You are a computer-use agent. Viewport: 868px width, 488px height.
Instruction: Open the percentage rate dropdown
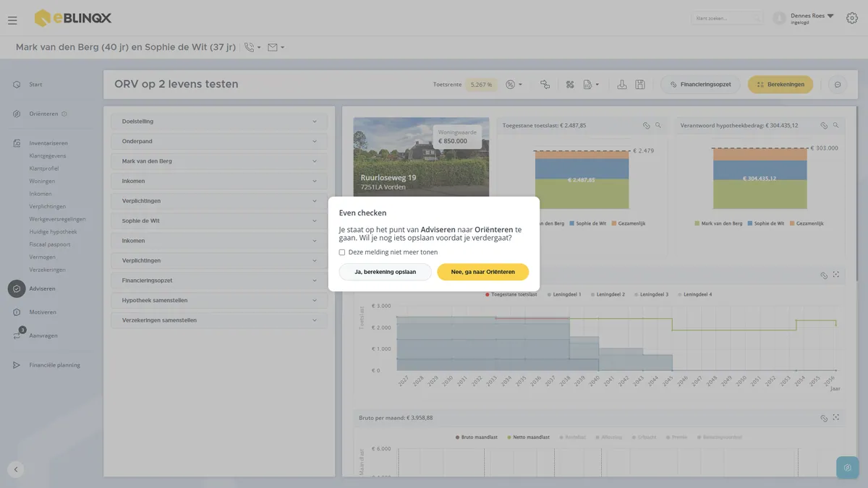point(514,85)
